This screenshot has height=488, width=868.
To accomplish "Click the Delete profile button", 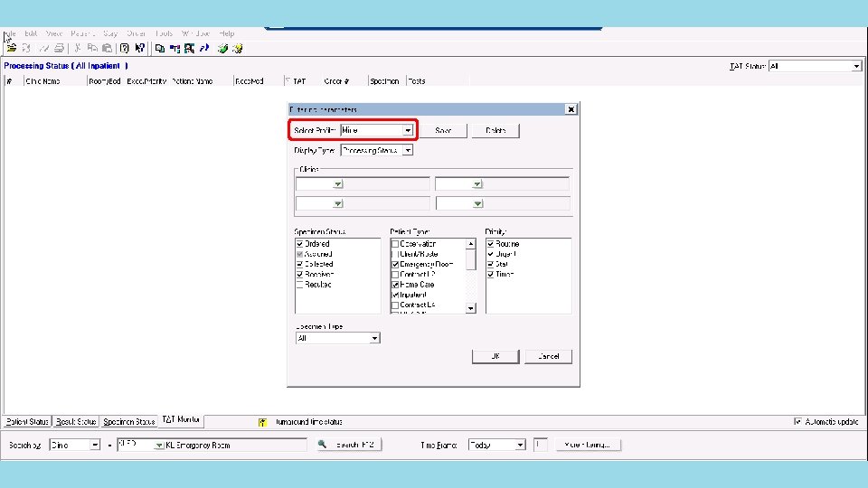I will [x=495, y=130].
